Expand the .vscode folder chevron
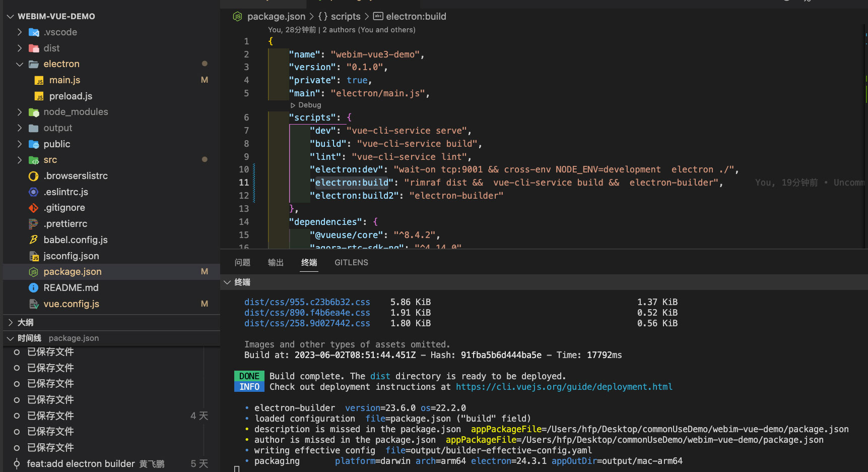The height and width of the screenshot is (472, 868). (x=20, y=32)
